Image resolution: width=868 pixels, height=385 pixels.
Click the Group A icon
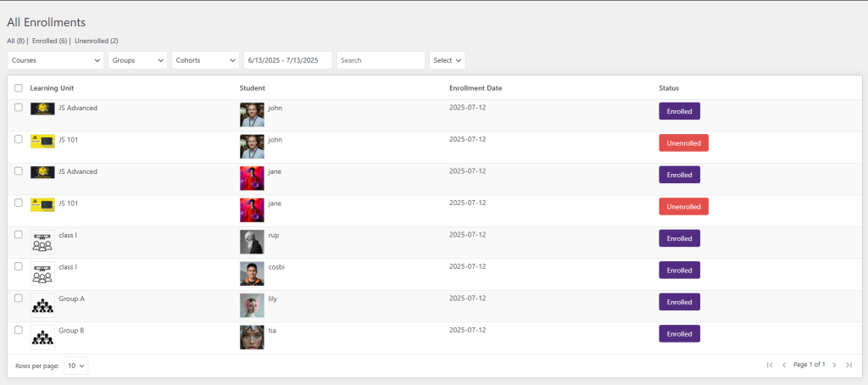42,305
